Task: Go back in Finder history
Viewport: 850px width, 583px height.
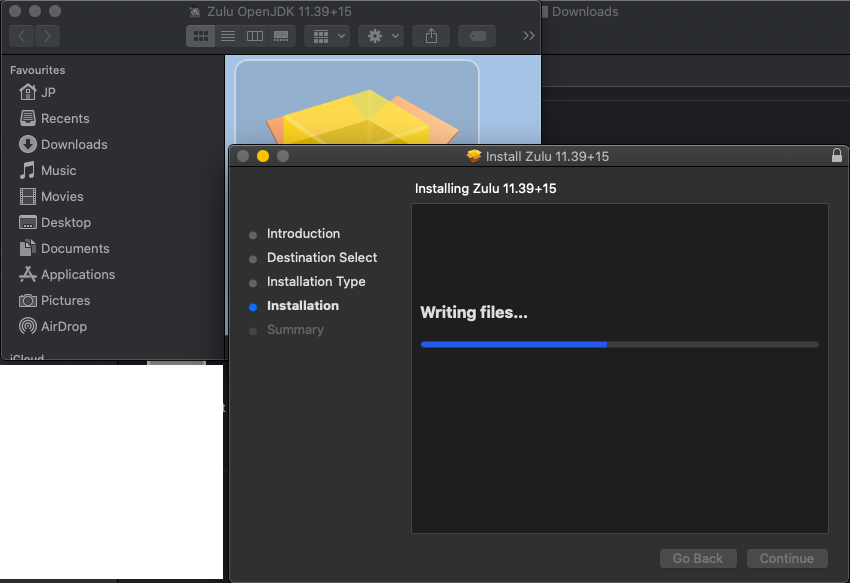Action: (22, 36)
